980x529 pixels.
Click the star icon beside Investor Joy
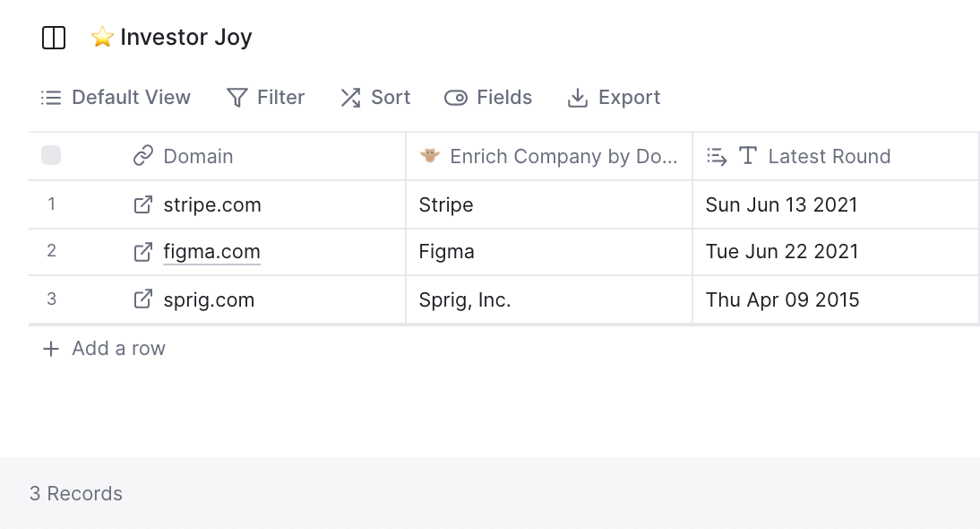[x=102, y=38]
